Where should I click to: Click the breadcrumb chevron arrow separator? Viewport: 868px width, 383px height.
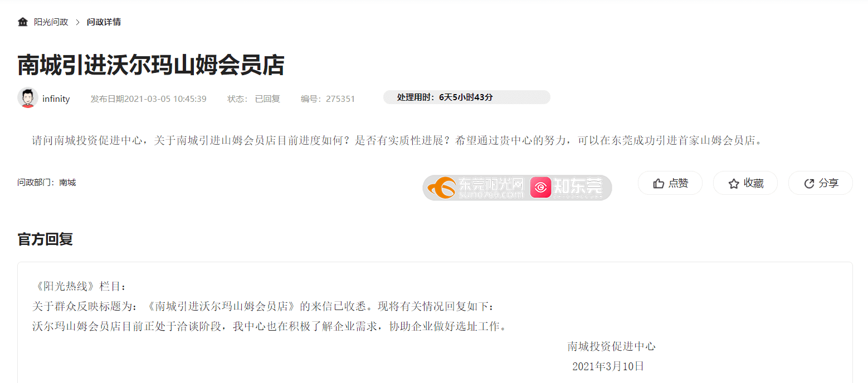coord(78,22)
